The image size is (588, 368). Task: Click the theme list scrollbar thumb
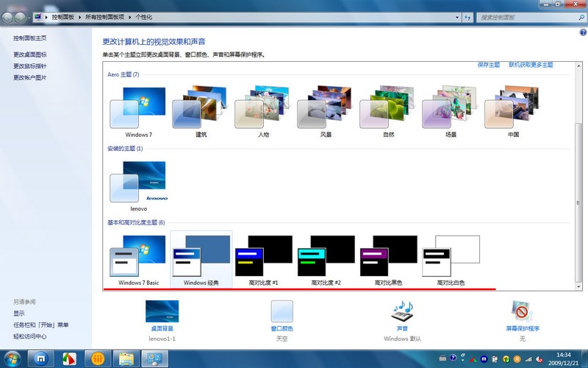point(578,203)
